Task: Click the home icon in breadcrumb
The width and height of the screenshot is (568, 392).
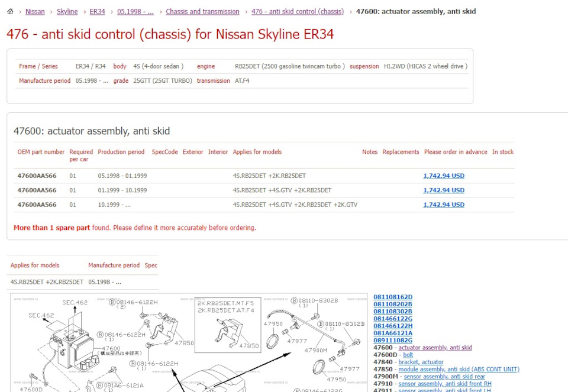Action: [10, 11]
